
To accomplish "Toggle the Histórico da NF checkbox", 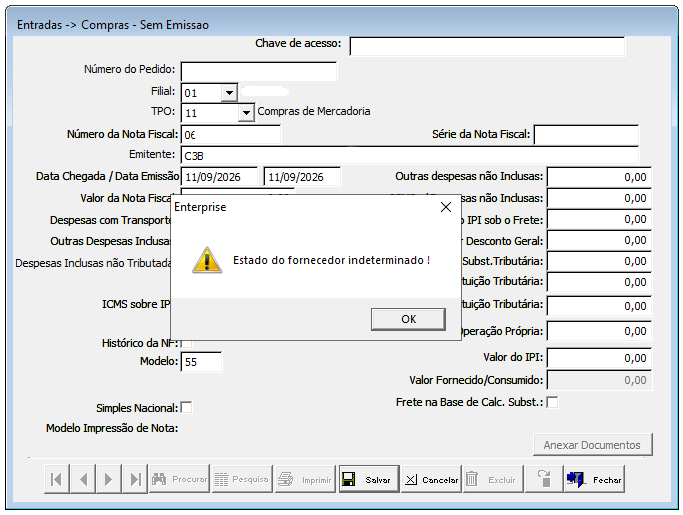I will tap(186, 343).
